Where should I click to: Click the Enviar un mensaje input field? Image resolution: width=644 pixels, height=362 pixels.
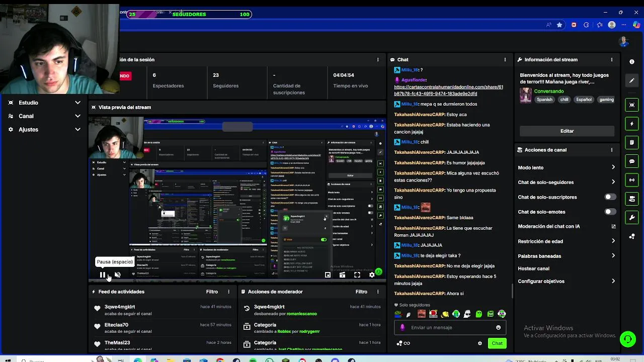pyautogui.click(x=450, y=327)
